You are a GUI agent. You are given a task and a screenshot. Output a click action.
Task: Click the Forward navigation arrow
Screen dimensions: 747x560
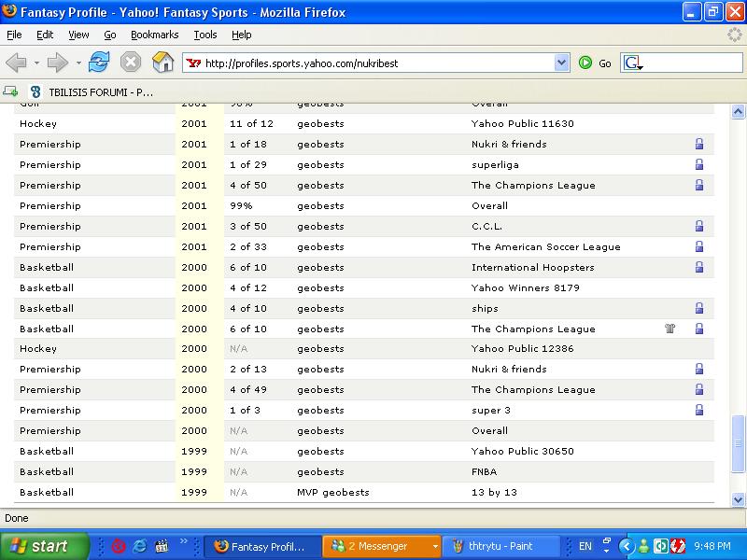click(57, 63)
